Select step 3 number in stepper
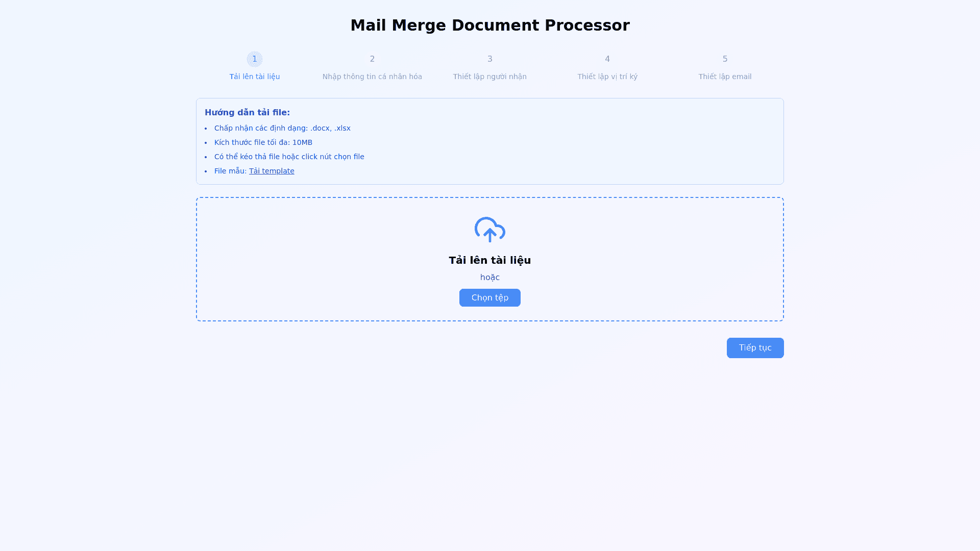Screen dimensions: 980x551 489,59
